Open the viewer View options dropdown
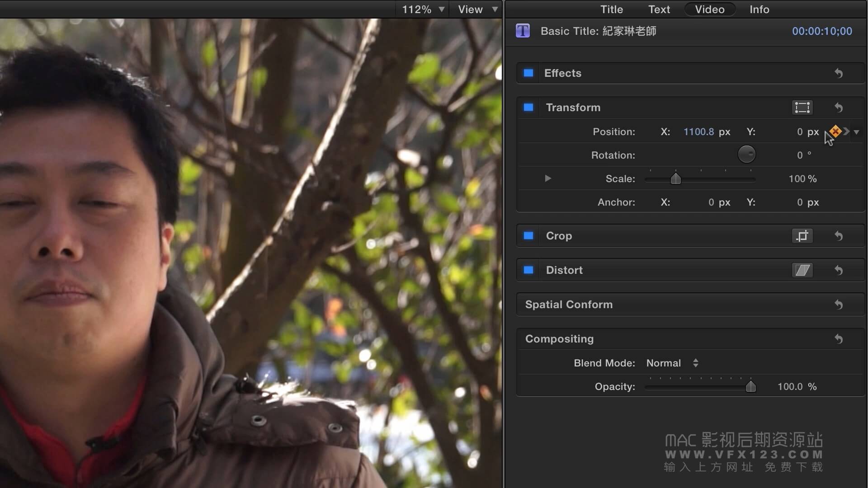 (478, 9)
